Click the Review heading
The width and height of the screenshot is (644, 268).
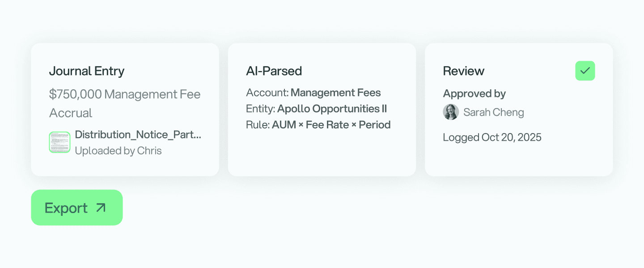[463, 71]
